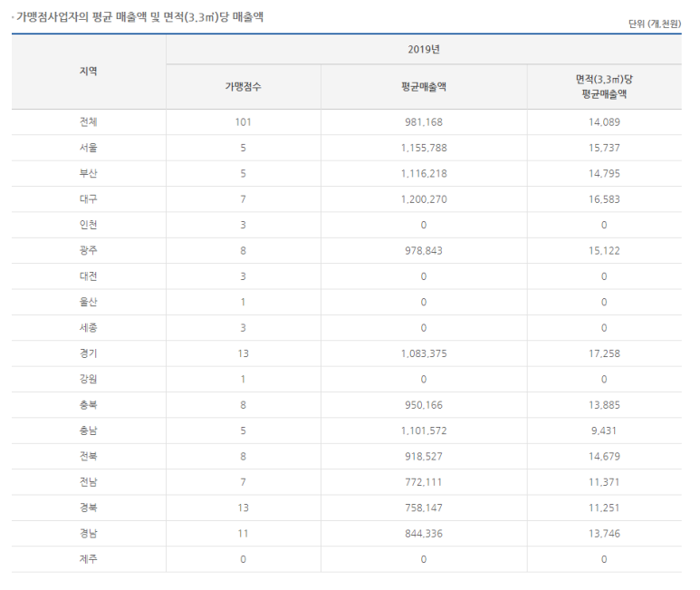The height and width of the screenshot is (590, 700).
Task: Select the '인천' region cell
Action: tap(89, 225)
